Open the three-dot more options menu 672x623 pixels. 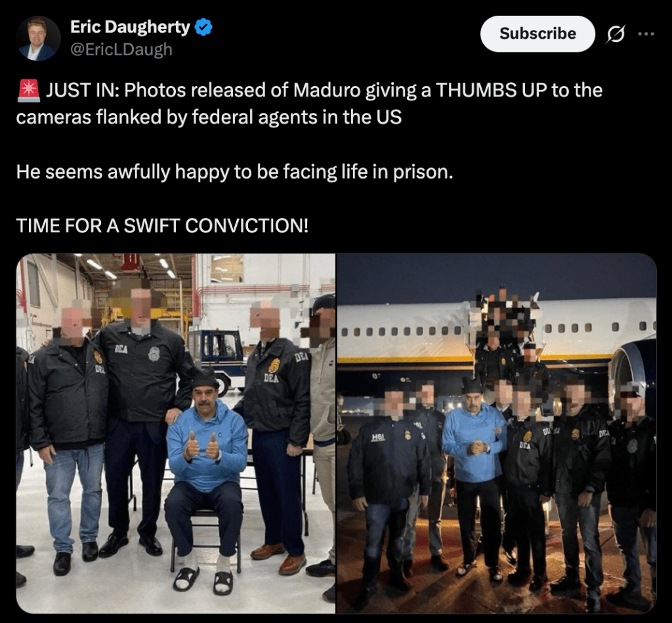click(646, 34)
